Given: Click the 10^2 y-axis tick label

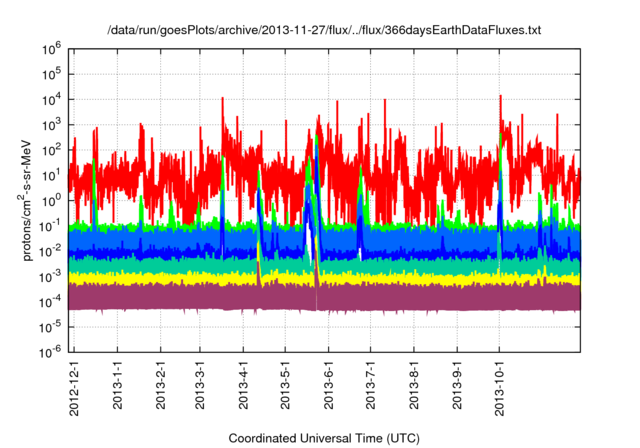Looking at the screenshot, I should tap(51, 151).
